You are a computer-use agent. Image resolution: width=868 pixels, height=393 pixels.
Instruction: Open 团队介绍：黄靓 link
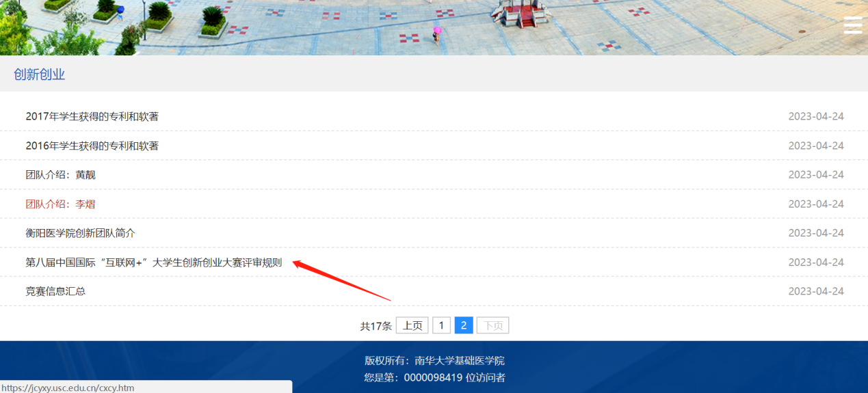(x=61, y=175)
